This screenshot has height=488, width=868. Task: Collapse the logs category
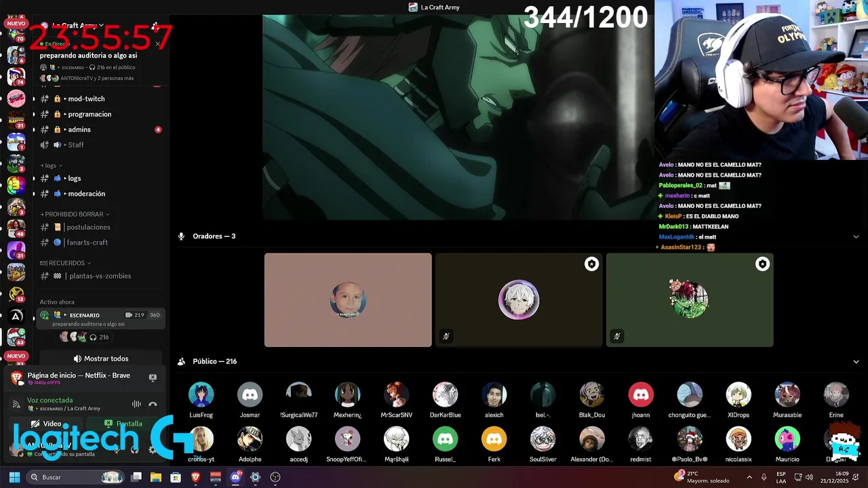[52, 165]
